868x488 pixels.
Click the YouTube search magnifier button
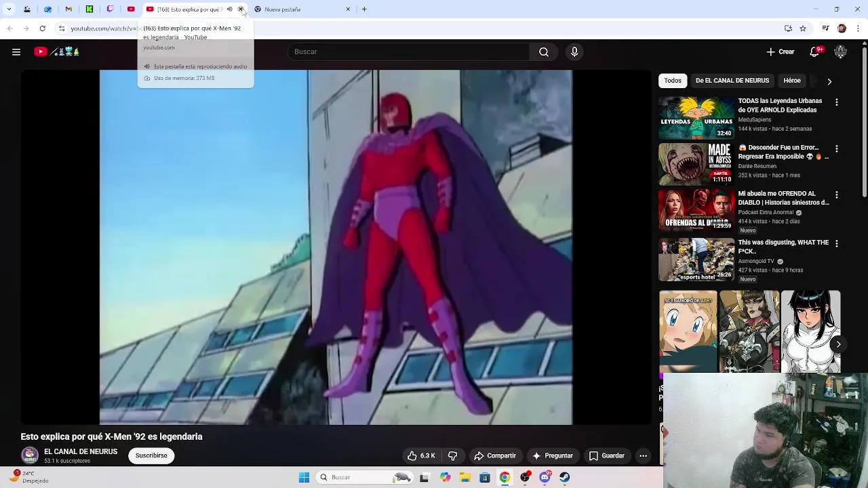pos(544,52)
